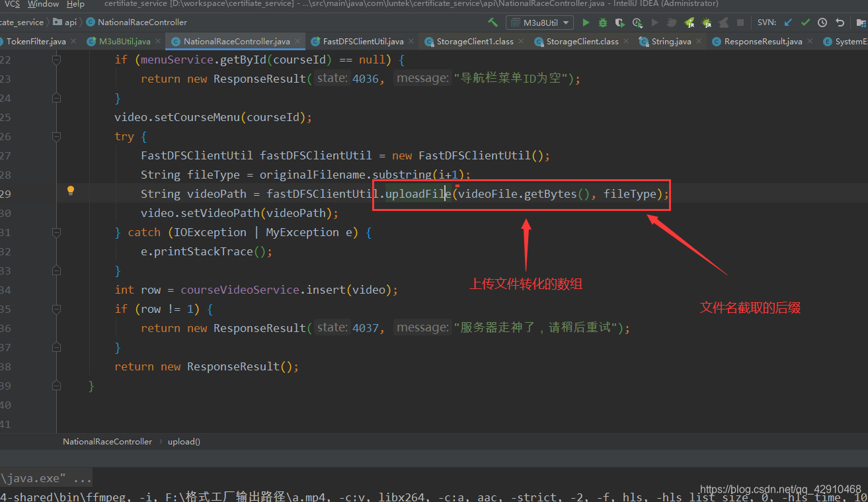The width and height of the screenshot is (868, 502).
Task: Close the NationalRaceController.java tab
Action: tap(297, 41)
